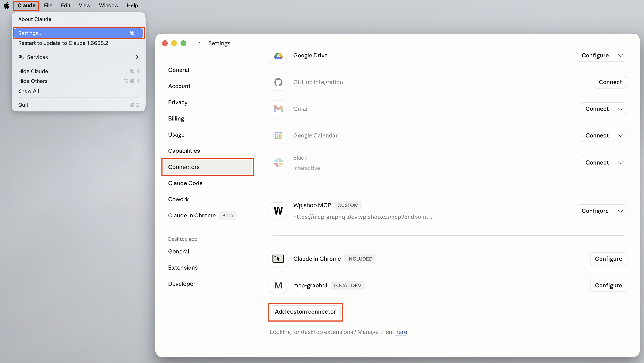Expand the Gmail Connect dropdown arrow
Viewport: 644px width, 363px height.
[621, 109]
